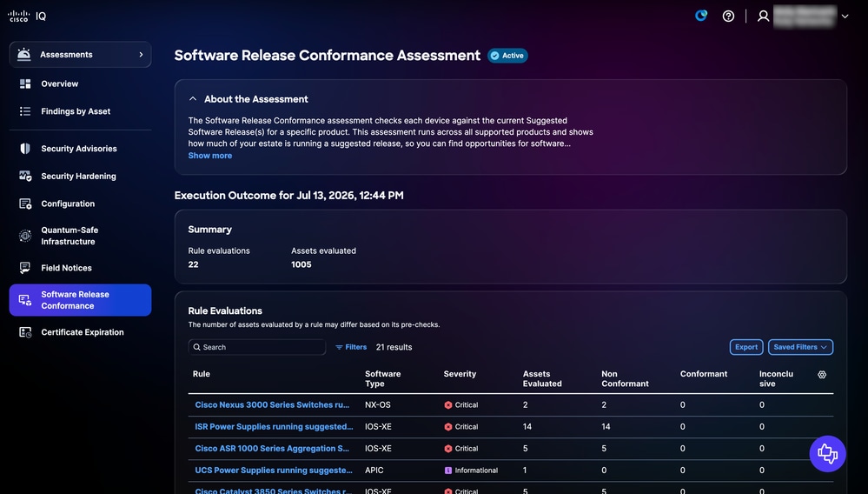Screen dimensions: 868x494
Task: Open the AI assistant icon in header
Action: (701, 16)
